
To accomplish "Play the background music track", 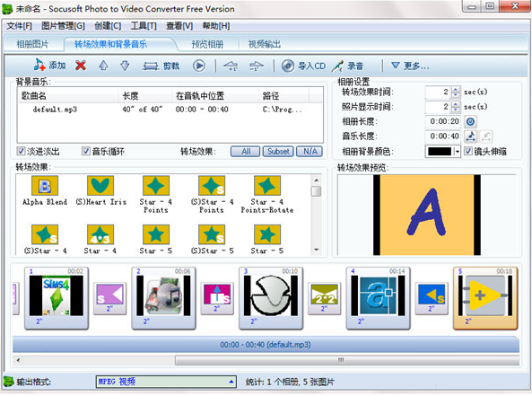I will (x=199, y=66).
